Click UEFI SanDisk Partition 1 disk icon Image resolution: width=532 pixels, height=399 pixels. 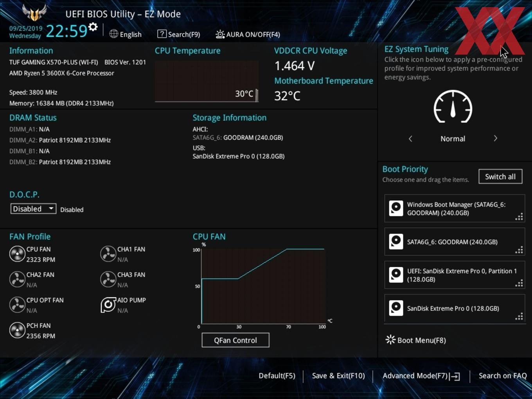[x=396, y=275]
